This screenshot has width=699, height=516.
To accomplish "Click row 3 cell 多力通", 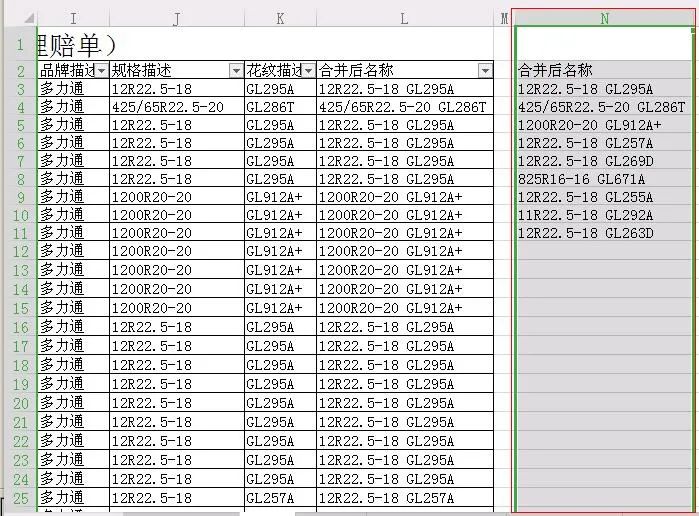I will [73, 89].
